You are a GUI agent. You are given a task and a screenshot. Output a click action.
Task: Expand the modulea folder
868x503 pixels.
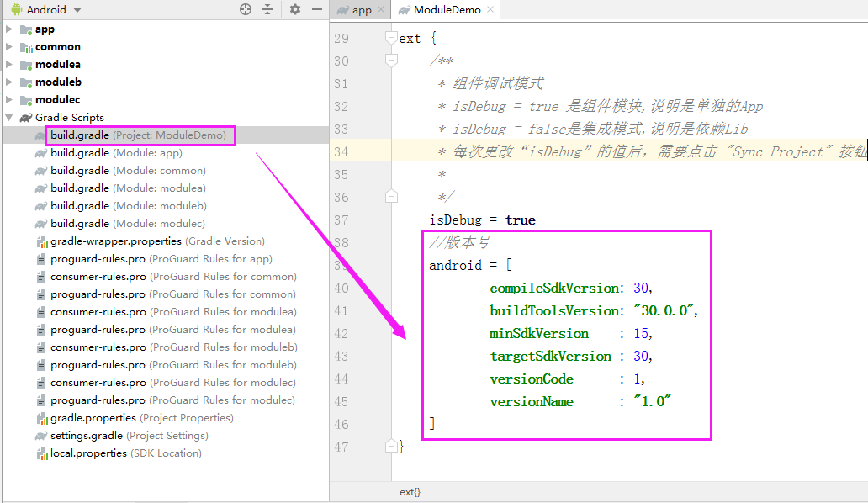pyautogui.click(x=9, y=64)
